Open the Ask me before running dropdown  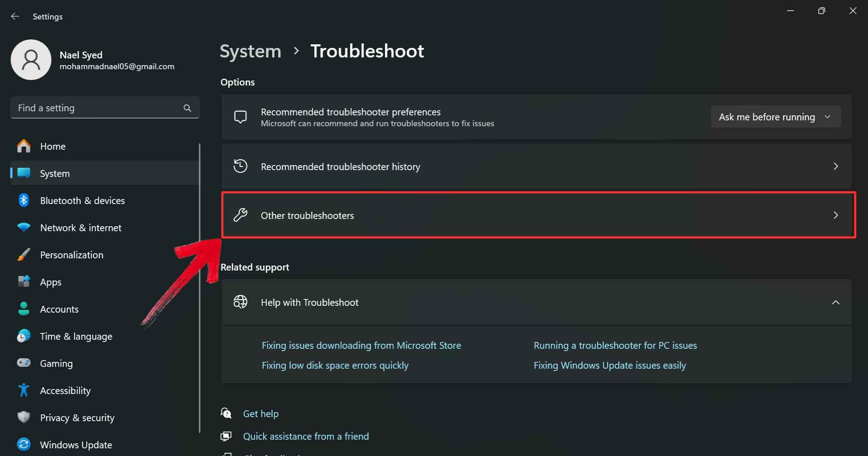pyautogui.click(x=775, y=117)
